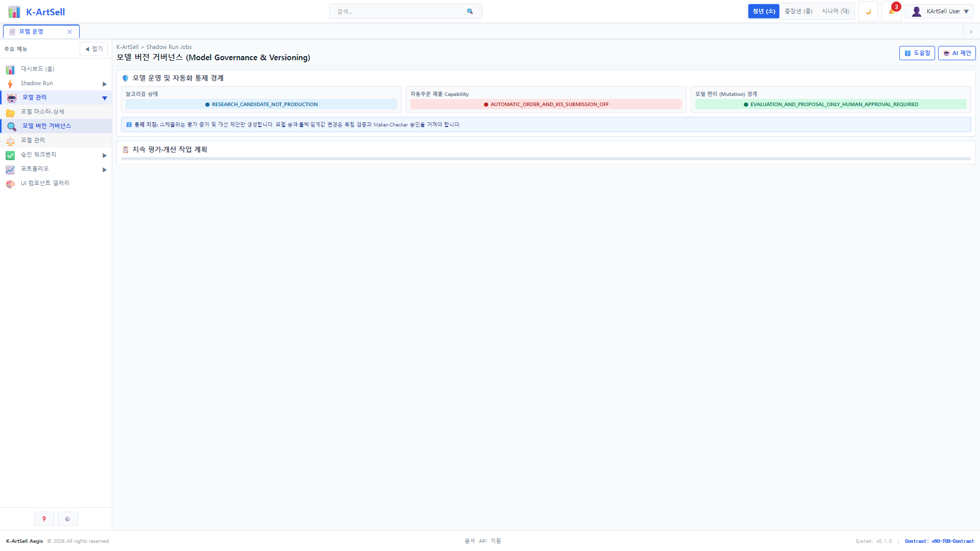The height and width of the screenshot is (551, 980).
Task: Open sidebar settings gear icon
Action: point(67,519)
